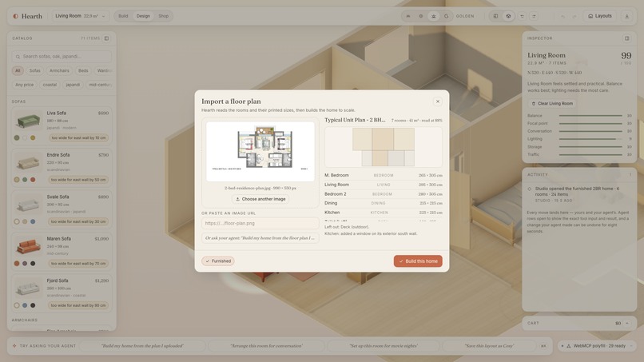Viewport: 644px width, 362px height.
Task: Choose orange swatch on Maren Sofa
Action: 17,264
